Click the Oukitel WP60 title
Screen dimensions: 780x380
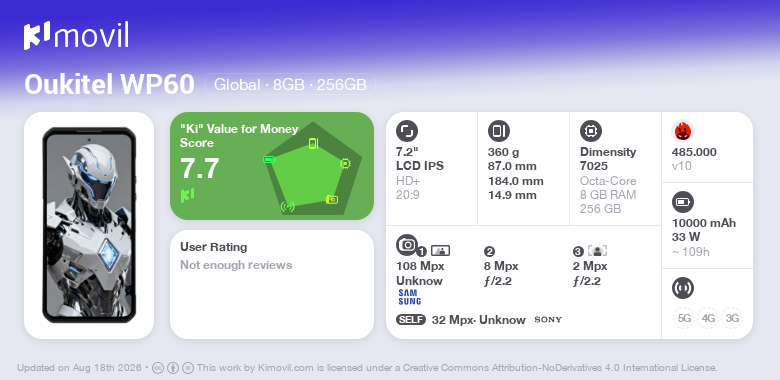click(109, 85)
